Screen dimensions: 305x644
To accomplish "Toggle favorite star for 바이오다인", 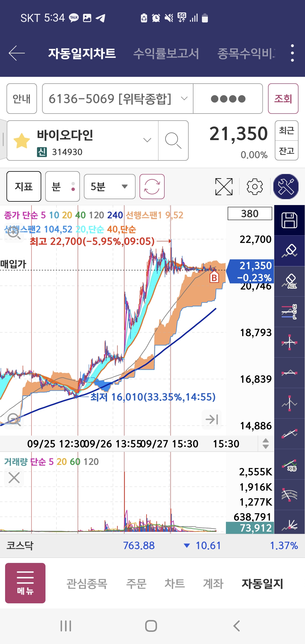I will [x=22, y=141].
